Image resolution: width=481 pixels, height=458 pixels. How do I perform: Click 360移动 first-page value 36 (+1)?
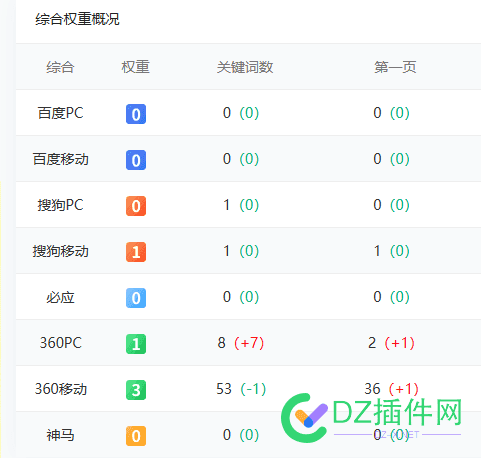point(391,389)
